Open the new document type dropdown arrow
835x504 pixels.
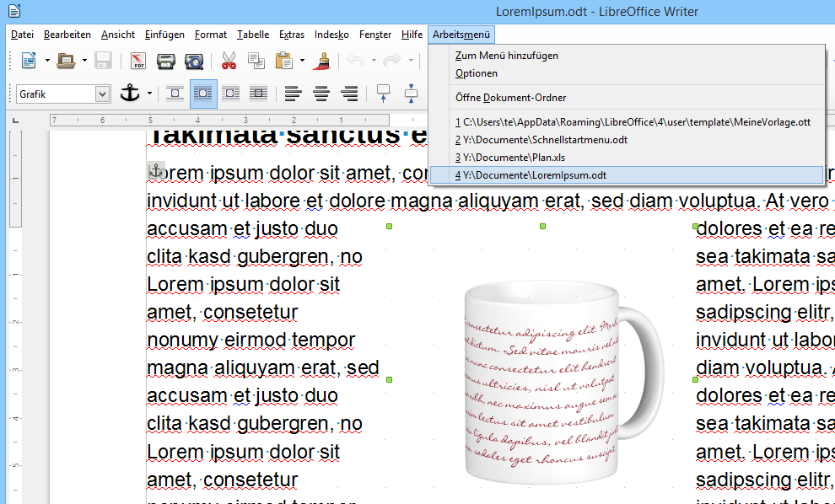click(47, 61)
